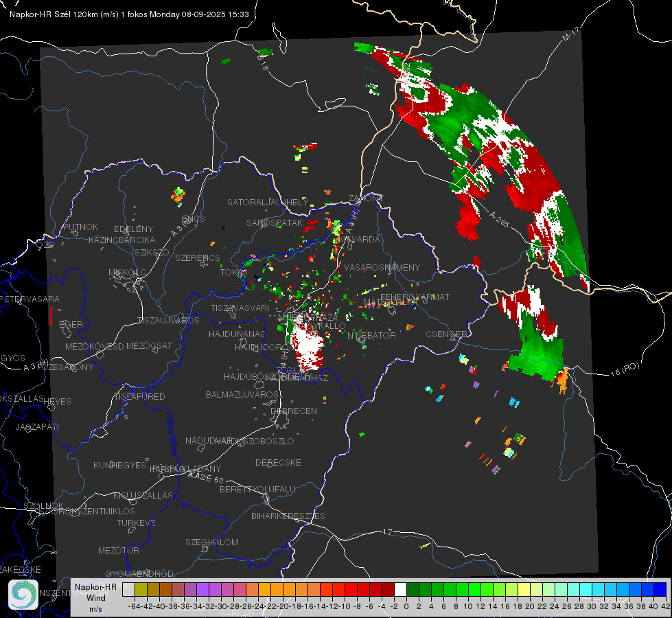Click the NYÍRBÁTOR city label
672x618 pixels.
(x=371, y=335)
